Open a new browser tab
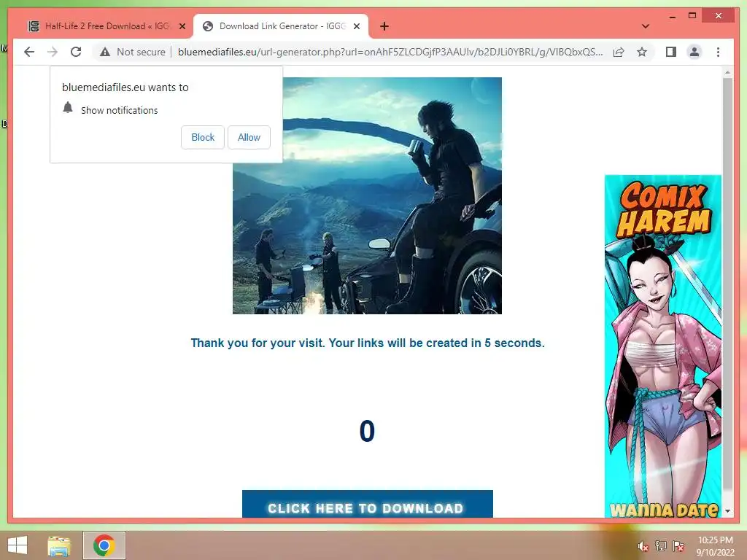The height and width of the screenshot is (560, 747). pyautogui.click(x=384, y=26)
